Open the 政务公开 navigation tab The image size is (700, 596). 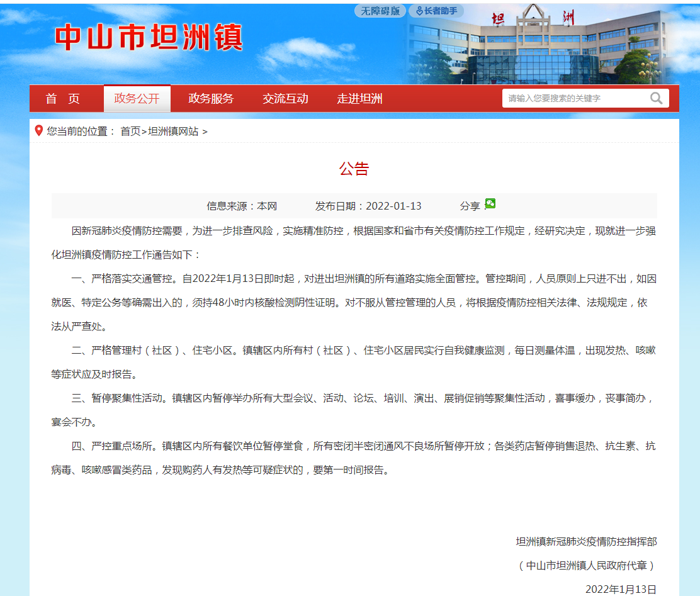click(x=137, y=99)
